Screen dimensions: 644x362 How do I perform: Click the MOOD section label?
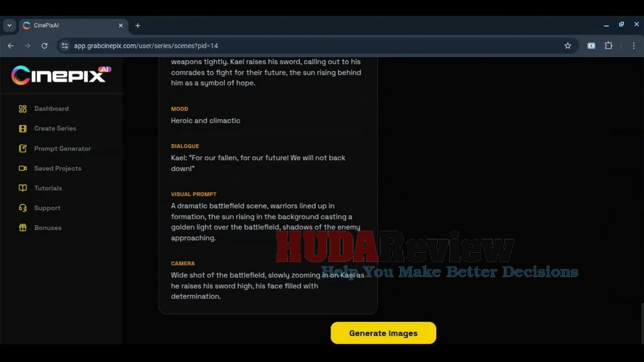pyautogui.click(x=179, y=109)
